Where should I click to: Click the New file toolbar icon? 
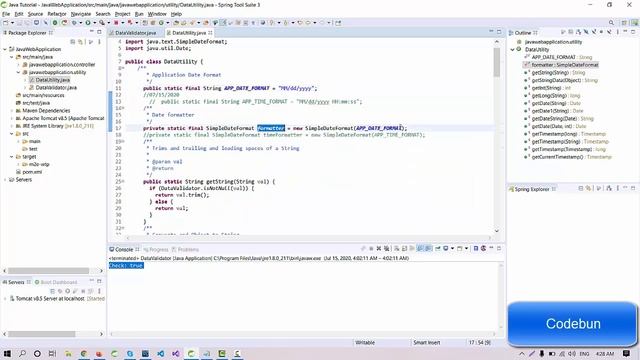(x=6, y=23)
